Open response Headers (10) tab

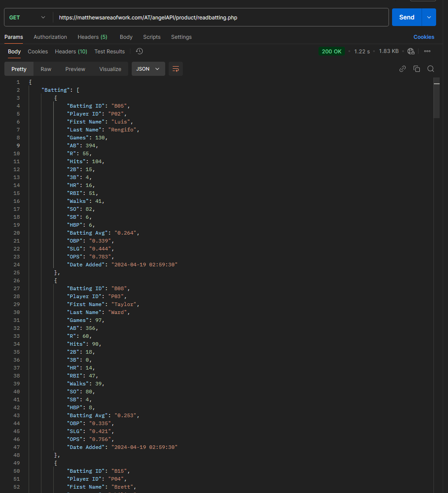(71, 51)
